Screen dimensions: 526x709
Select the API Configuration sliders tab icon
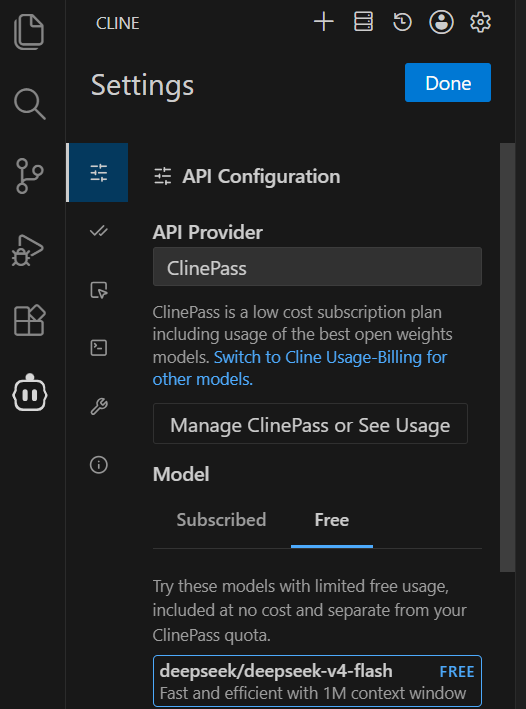[98, 172]
